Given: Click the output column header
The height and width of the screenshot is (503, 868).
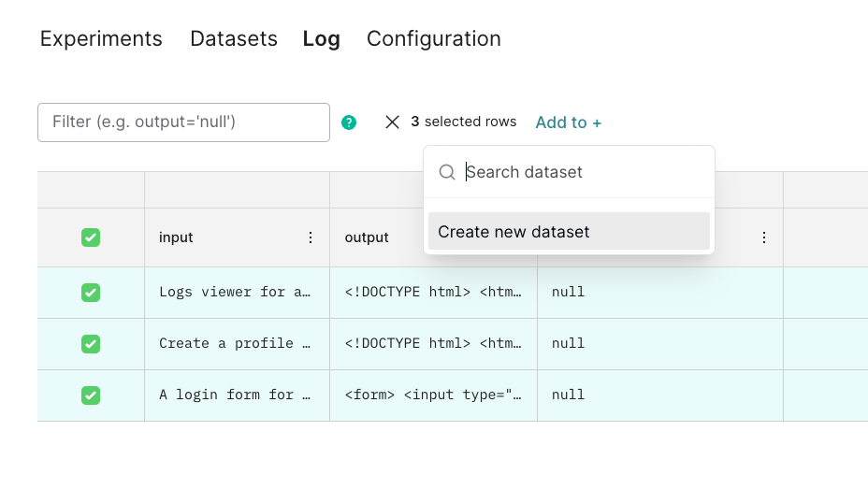Looking at the screenshot, I should [367, 237].
